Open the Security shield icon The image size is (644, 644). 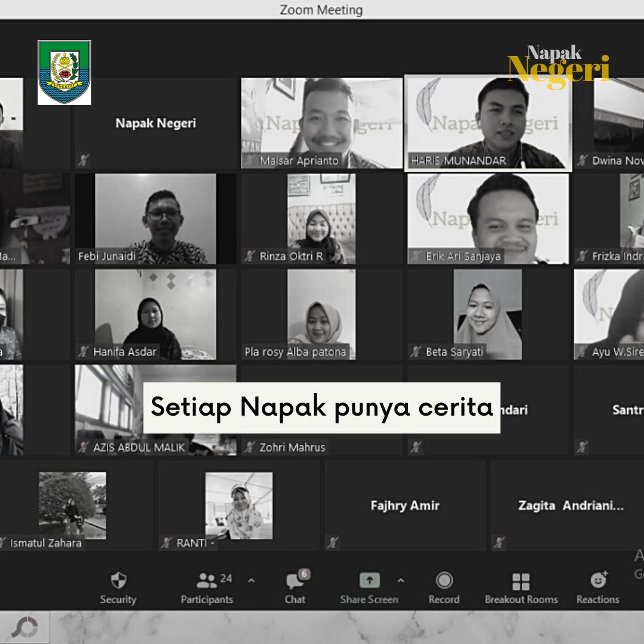click(119, 580)
